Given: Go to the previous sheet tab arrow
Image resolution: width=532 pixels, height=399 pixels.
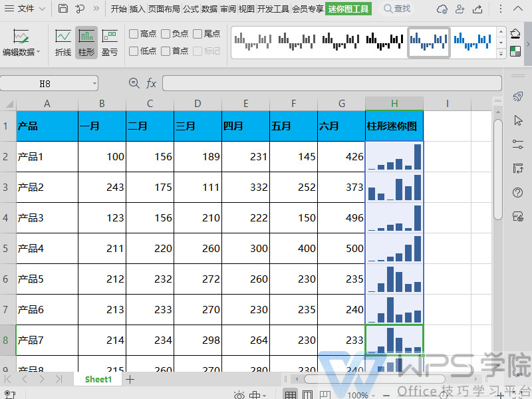Looking at the screenshot, I should [24, 379].
